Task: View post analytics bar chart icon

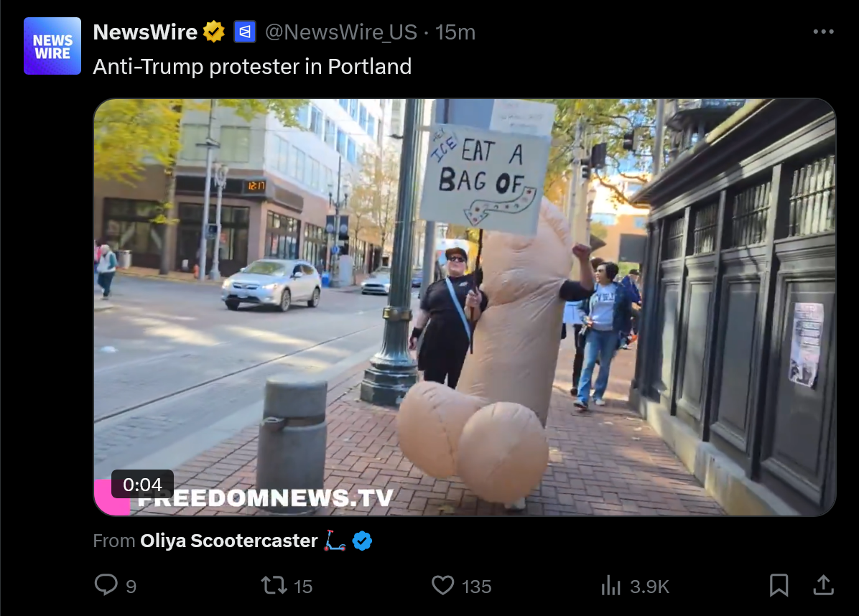Action: pyautogui.click(x=610, y=585)
